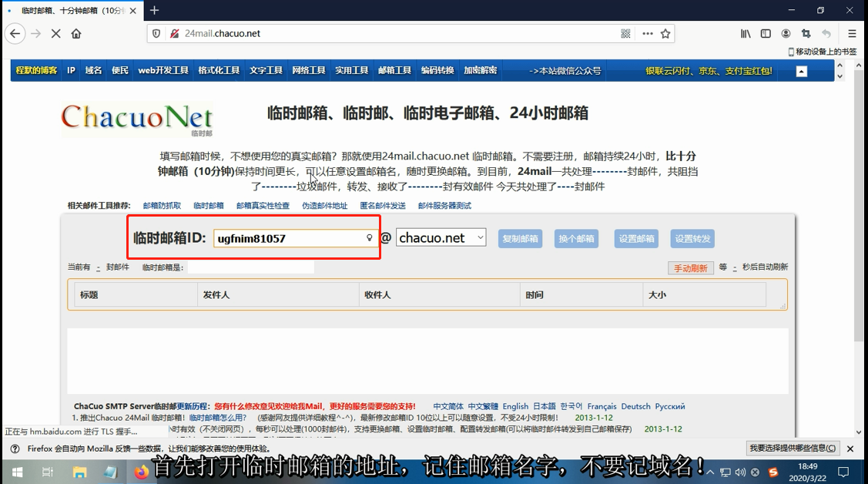The image size is (868, 484).
Task: Click the 本站微信公众号 link
Action: pyautogui.click(x=565, y=71)
